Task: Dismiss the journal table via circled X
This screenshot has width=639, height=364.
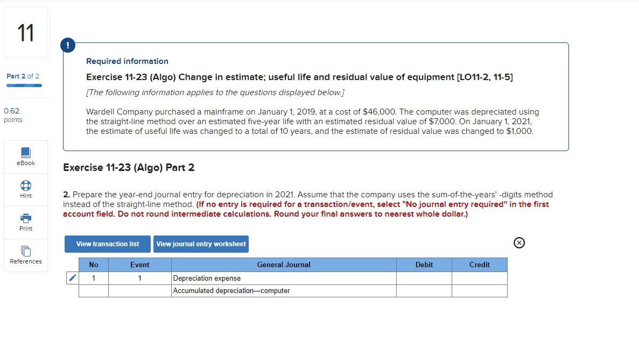Action: (x=518, y=243)
